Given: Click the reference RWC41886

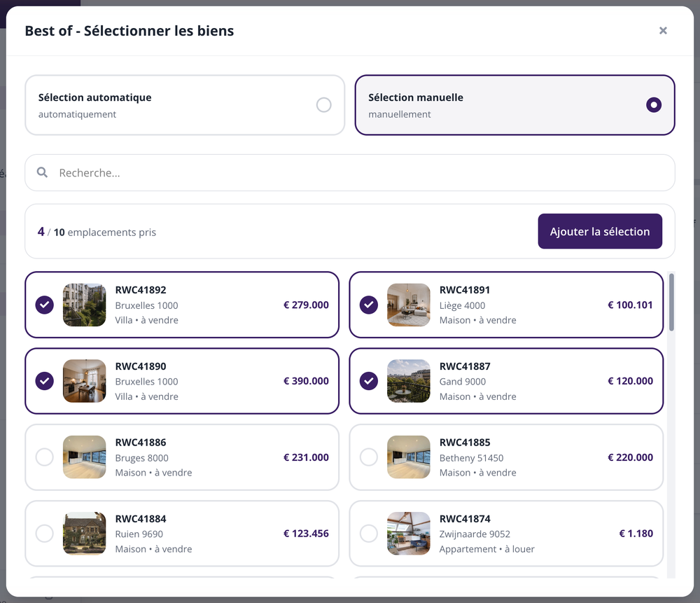Looking at the screenshot, I should pos(141,442).
